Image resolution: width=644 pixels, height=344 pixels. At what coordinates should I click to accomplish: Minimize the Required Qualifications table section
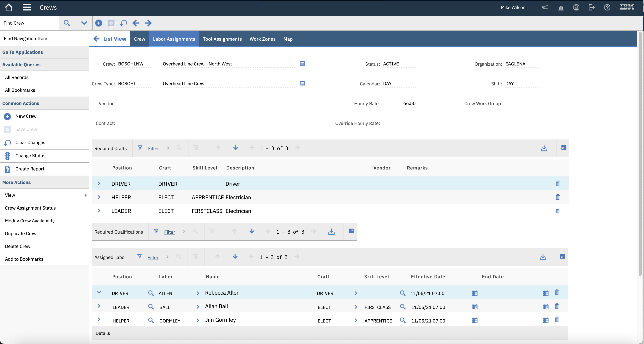coord(351,231)
